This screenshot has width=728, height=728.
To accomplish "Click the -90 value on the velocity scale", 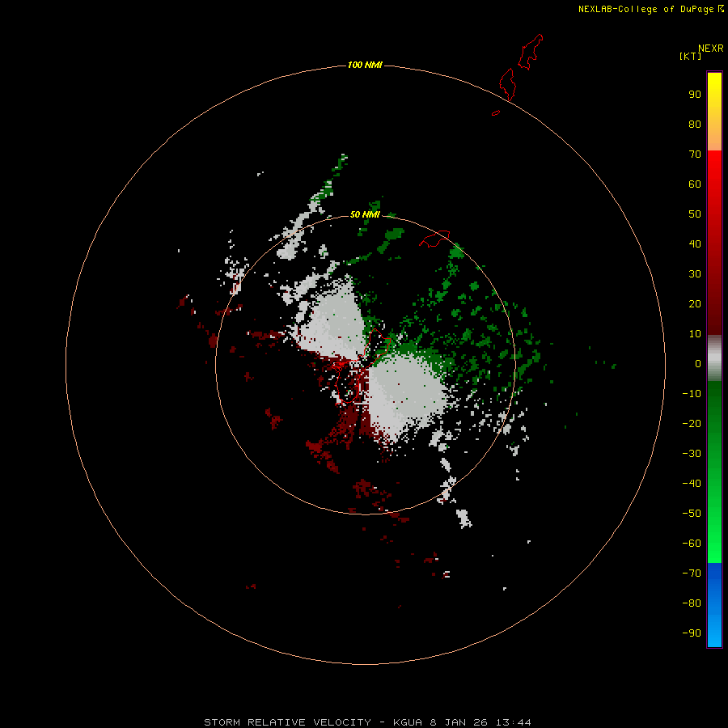I will click(692, 633).
